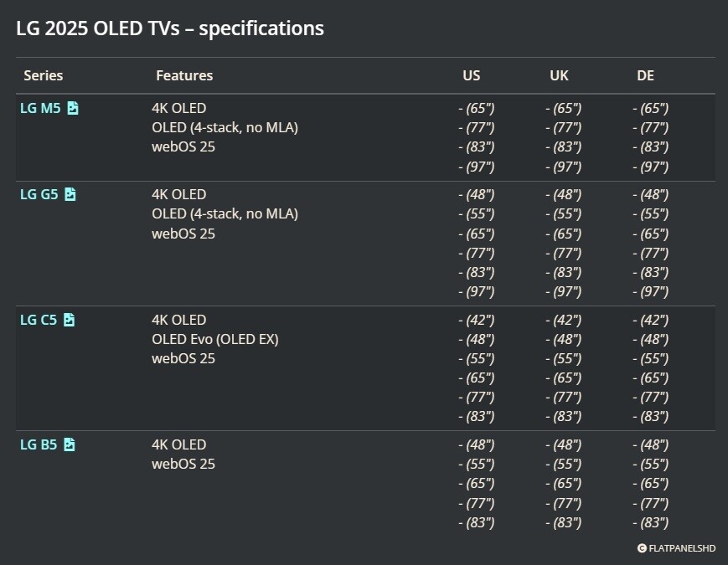728x565 pixels.
Task: Click the DE 83-inch size for LG B5
Action: click(651, 522)
